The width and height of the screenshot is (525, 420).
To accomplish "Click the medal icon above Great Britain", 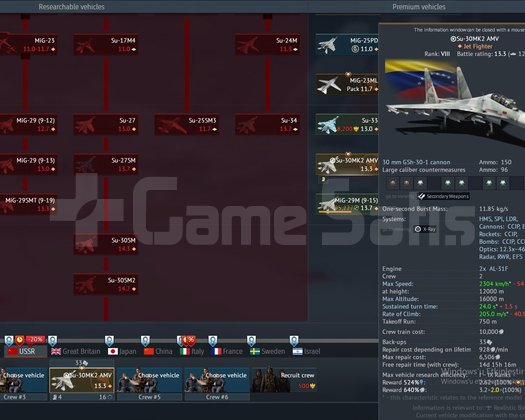I will tap(53, 341).
